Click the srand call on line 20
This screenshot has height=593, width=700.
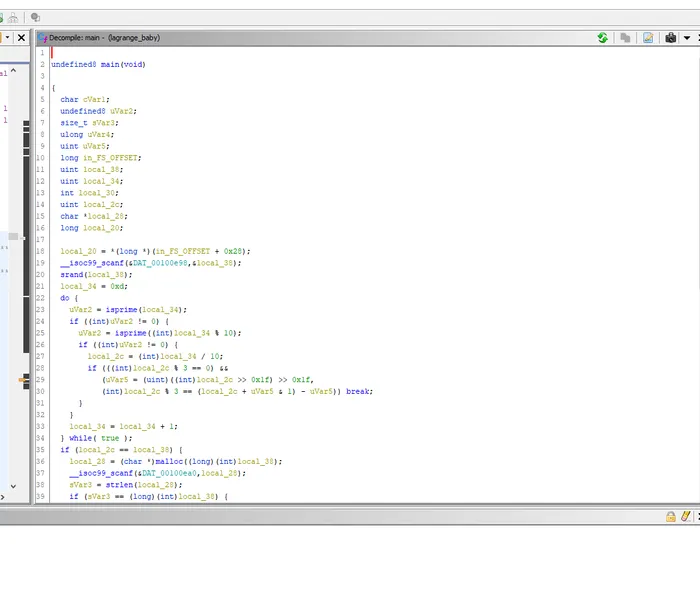[x=71, y=274]
